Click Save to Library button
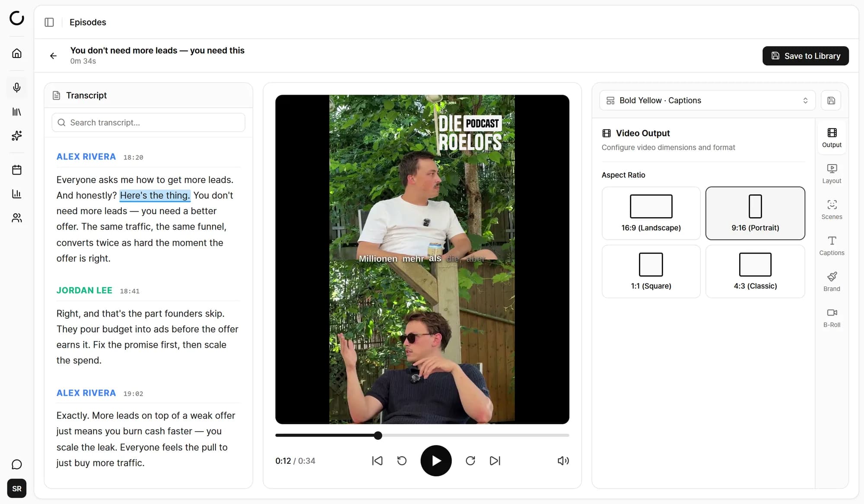864x504 pixels. click(805, 56)
